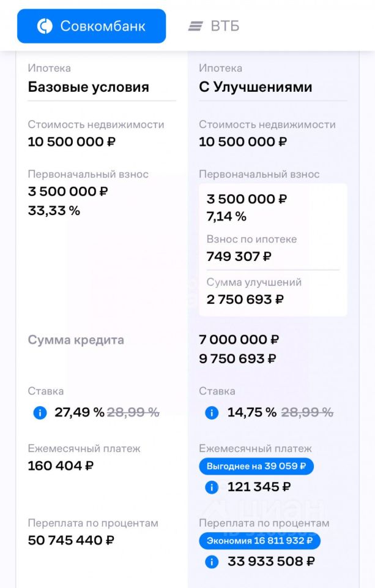Click the Выгоднее на 39 059 ₽ badge
This screenshot has width=375, height=588.
256,466
